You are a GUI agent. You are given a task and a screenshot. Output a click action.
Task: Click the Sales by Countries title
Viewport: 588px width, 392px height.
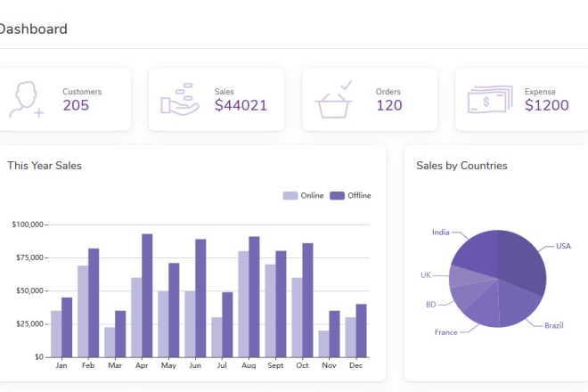461,166
